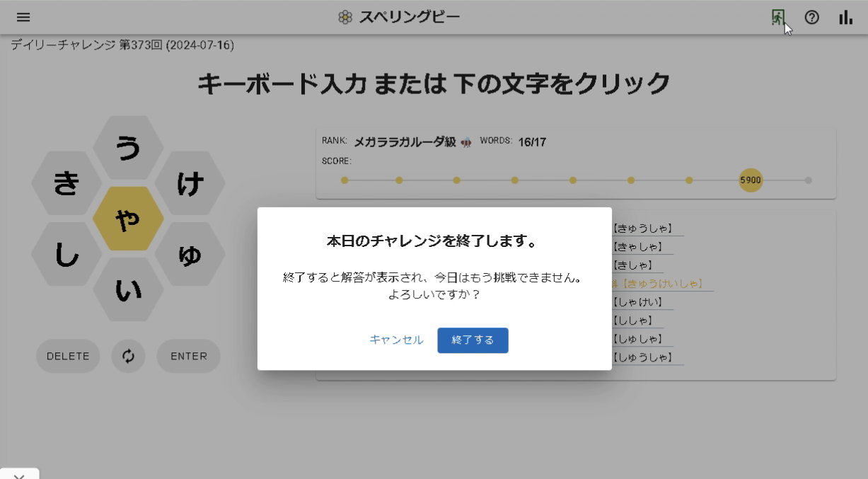Open the hamburger menu

[x=23, y=17]
